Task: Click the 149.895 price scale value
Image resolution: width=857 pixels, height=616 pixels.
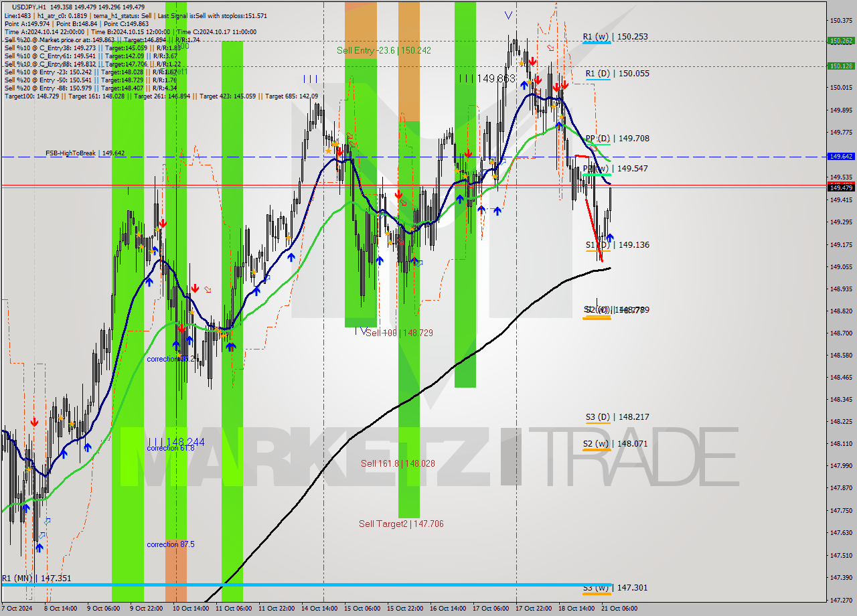Action: coord(841,110)
